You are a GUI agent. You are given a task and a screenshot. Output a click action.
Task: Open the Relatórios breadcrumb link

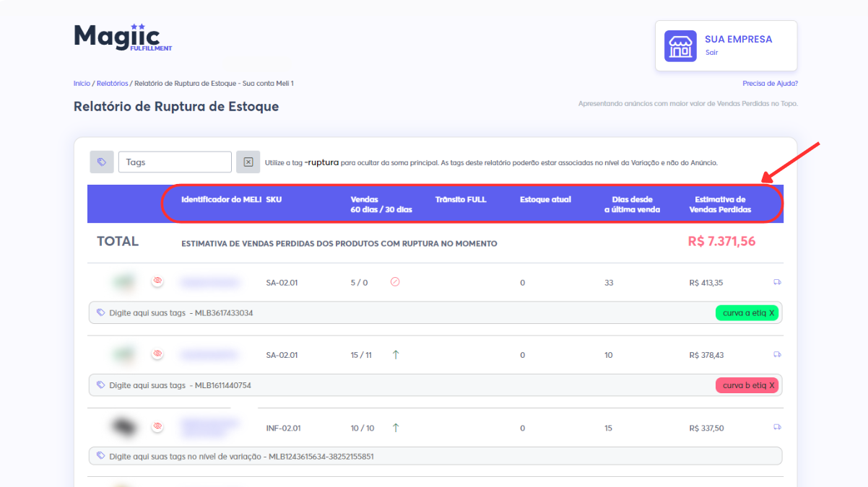[112, 84]
